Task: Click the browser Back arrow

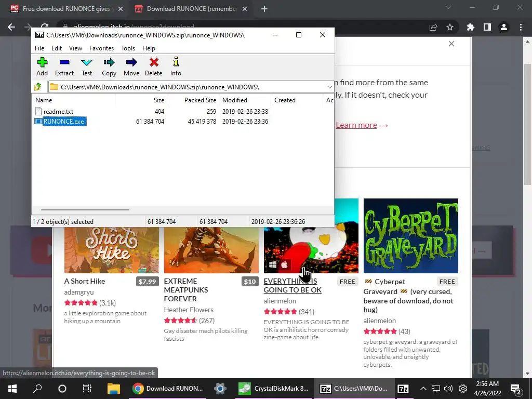Action: (x=11, y=27)
